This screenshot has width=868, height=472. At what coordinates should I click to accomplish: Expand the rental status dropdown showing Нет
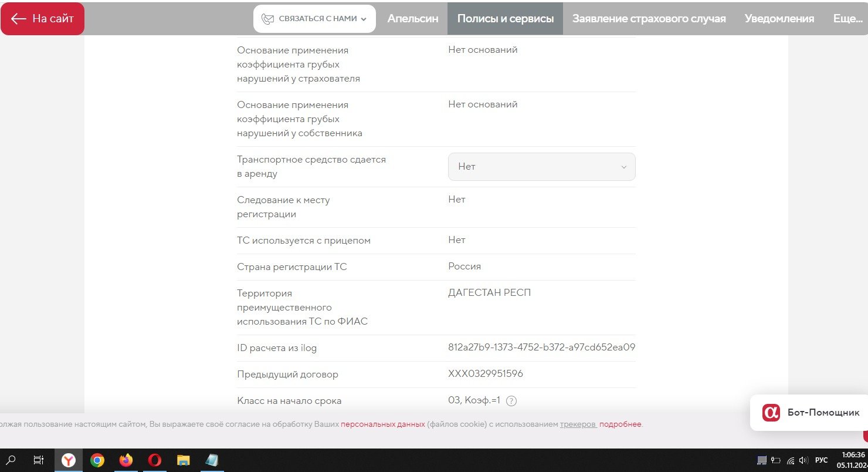click(x=541, y=167)
